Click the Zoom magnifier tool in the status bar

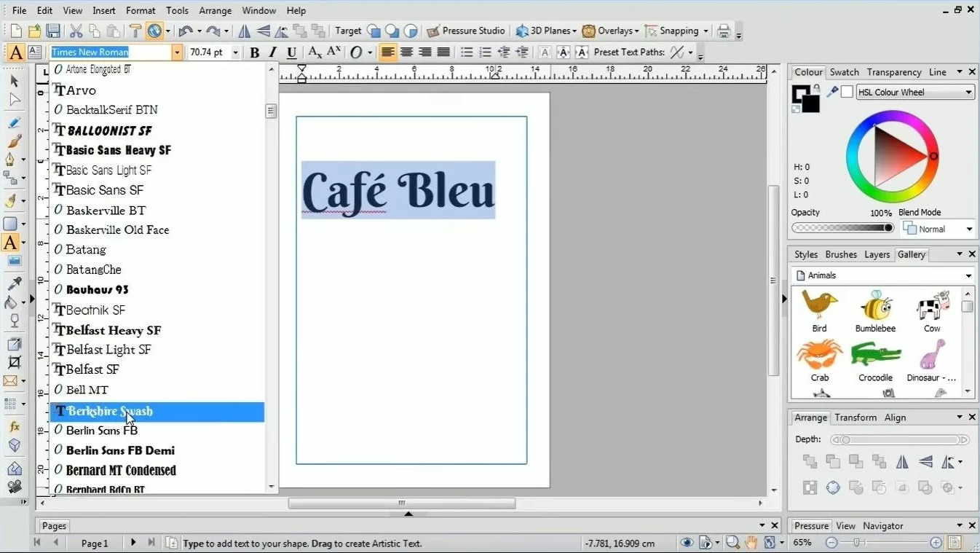click(732, 542)
